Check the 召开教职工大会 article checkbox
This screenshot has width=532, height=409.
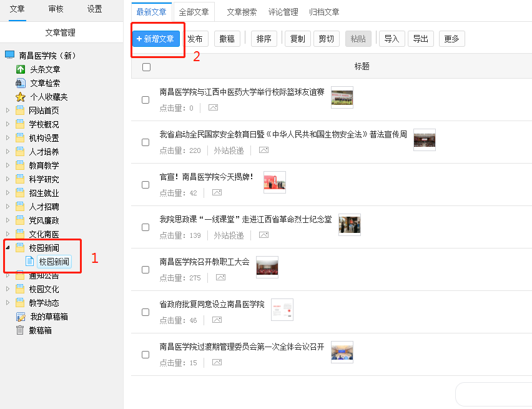[x=145, y=270]
